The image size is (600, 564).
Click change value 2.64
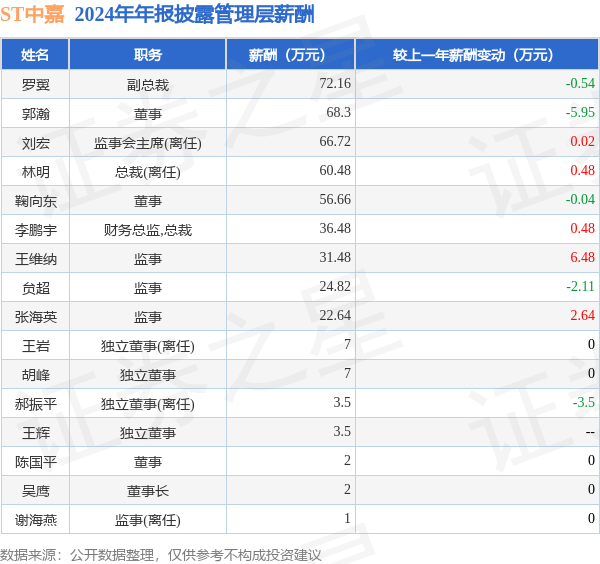582,315
